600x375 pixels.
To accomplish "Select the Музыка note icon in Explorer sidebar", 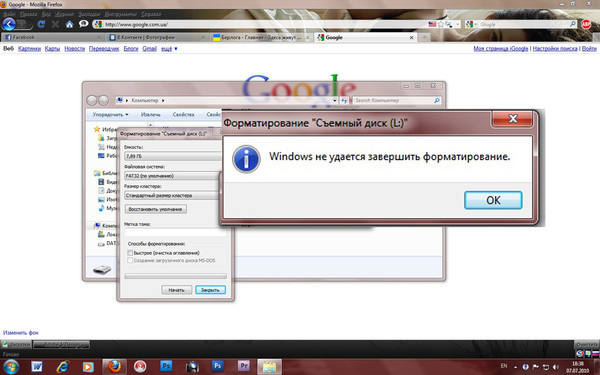I will coord(101,208).
